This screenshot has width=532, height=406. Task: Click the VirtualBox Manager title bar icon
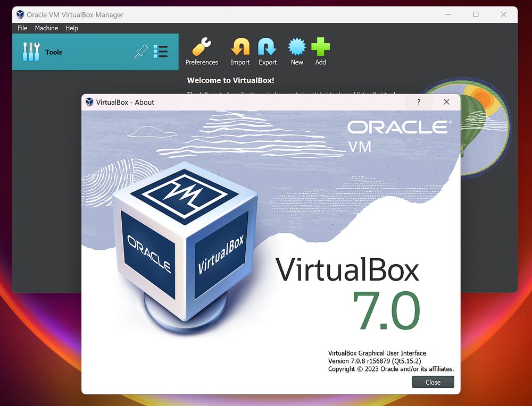coord(20,14)
